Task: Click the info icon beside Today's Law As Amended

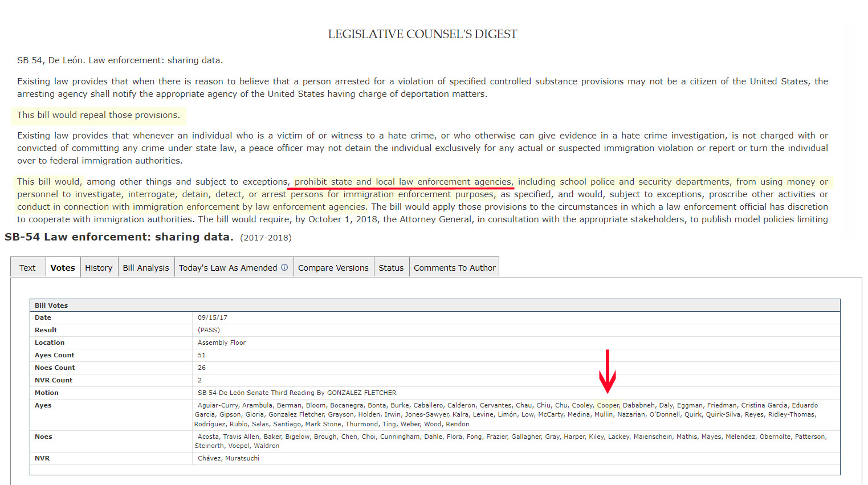Action: pos(284,267)
